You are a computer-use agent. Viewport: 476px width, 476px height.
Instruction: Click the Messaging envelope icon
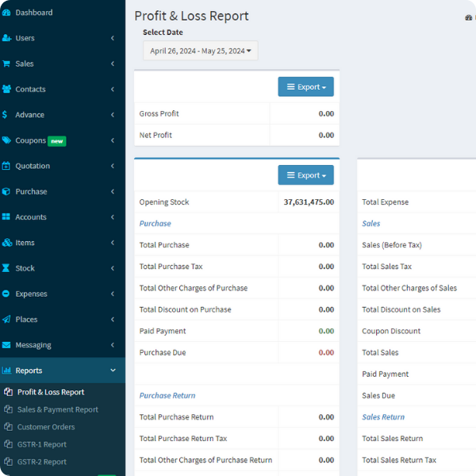[x=7, y=345]
